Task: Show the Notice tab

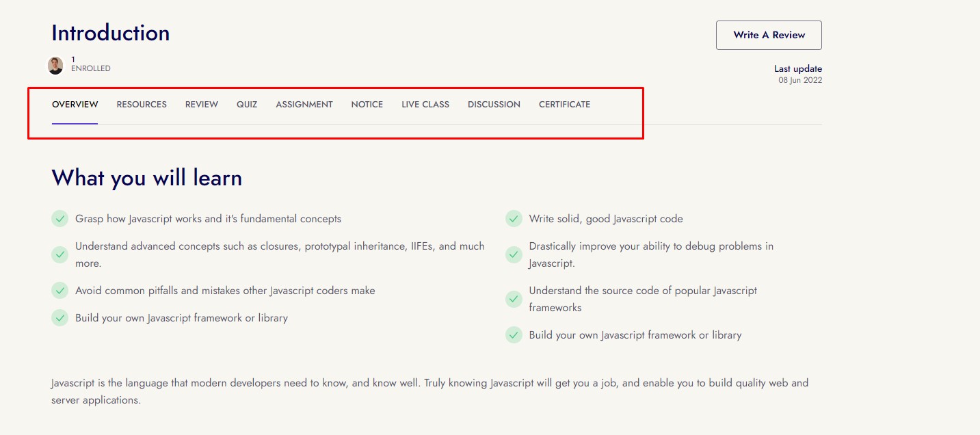Action: coord(367,105)
